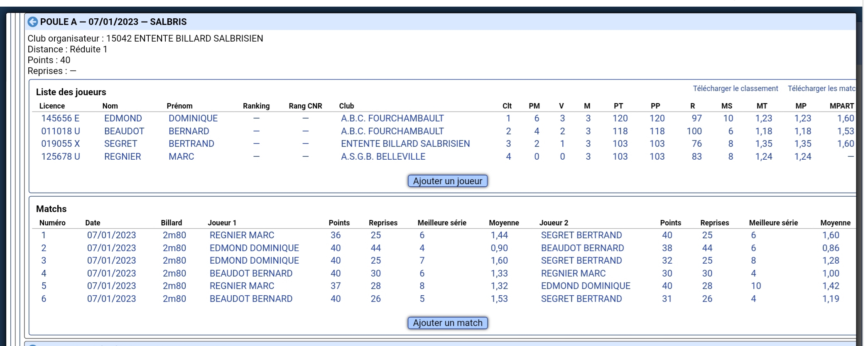Screen dimensions: 868x346
Task: Click the name BEAUDOT in the player list
Action: point(124,131)
